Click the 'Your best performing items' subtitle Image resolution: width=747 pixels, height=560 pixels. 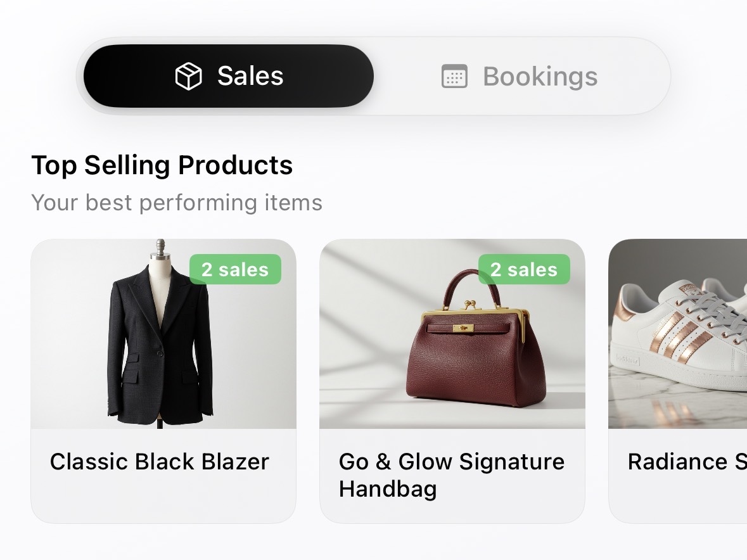177,203
